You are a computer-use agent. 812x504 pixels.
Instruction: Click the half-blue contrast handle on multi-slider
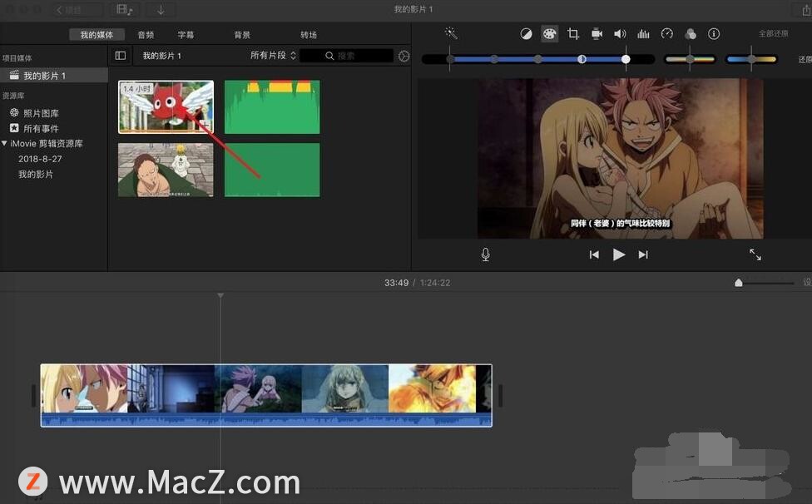click(x=582, y=59)
